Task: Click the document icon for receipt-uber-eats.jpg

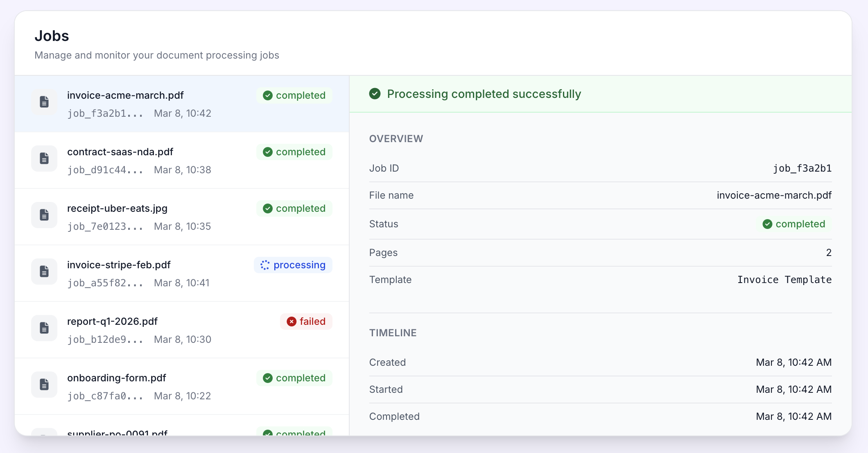Action: coord(44,215)
